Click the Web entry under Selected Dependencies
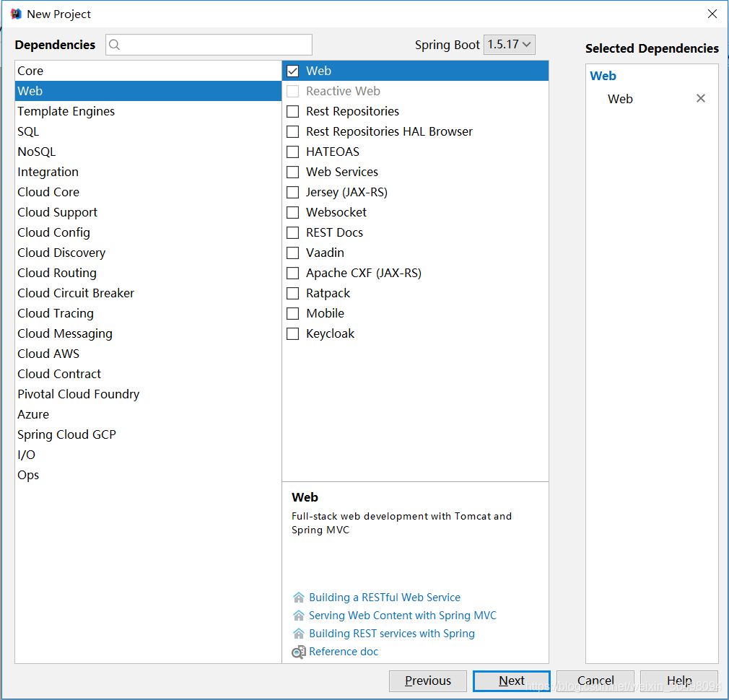Screen dimensions: 729x700 pyautogui.click(x=620, y=99)
